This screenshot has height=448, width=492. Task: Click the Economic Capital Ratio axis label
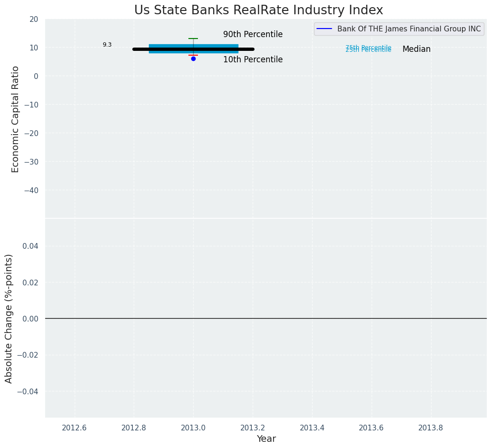tap(16, 119)
